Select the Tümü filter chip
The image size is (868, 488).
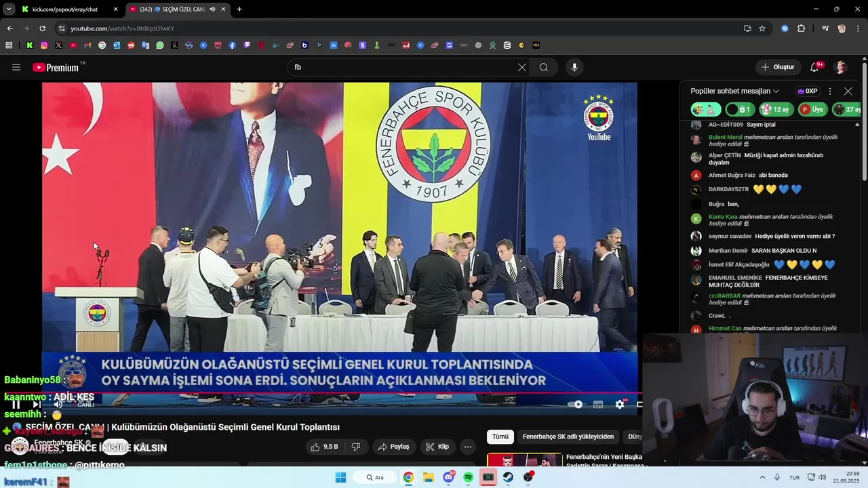pyautogui.click(x=500, y=436)
